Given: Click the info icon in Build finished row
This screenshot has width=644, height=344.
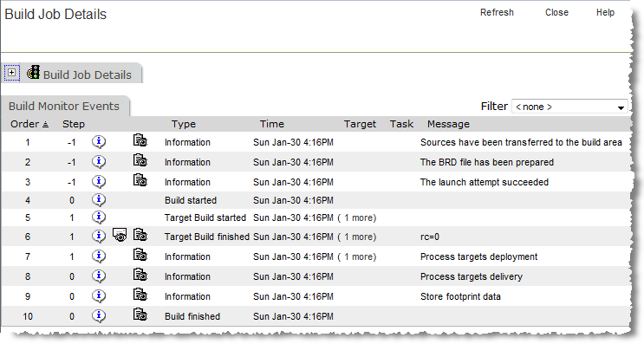Looking at the screenshot, I should point(99,315).
